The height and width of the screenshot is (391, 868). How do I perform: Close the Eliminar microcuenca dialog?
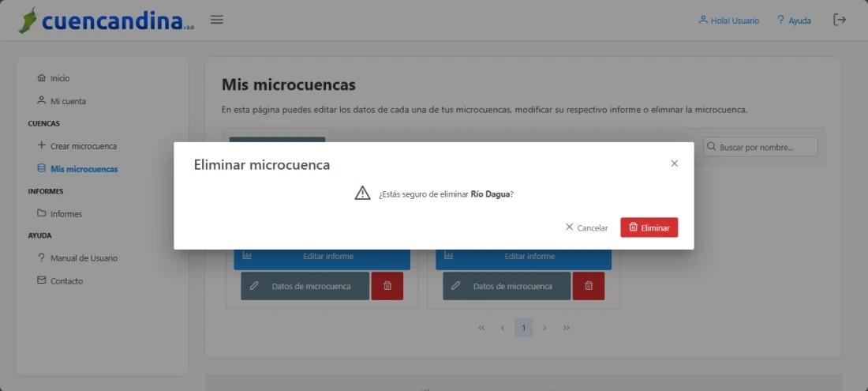(x=674, y=164)
